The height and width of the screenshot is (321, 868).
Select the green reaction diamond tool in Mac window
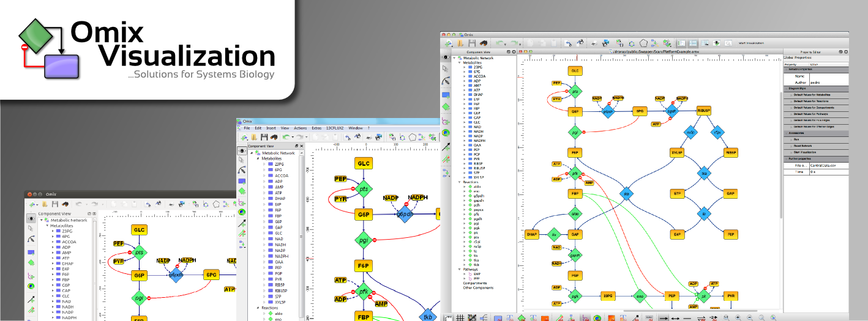[446, 107]
